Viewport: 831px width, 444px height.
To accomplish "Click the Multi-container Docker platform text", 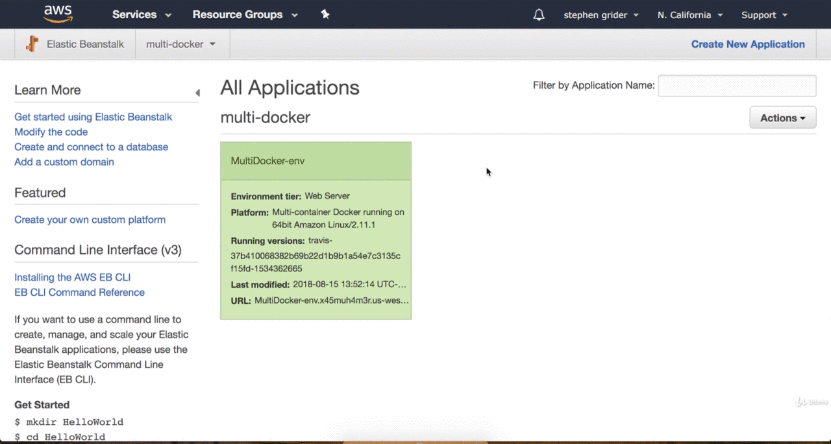I will (338, 218).
